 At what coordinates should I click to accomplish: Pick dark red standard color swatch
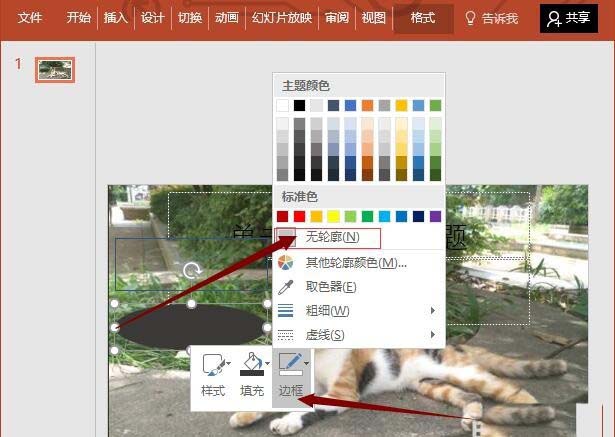[x=282, y=216]
